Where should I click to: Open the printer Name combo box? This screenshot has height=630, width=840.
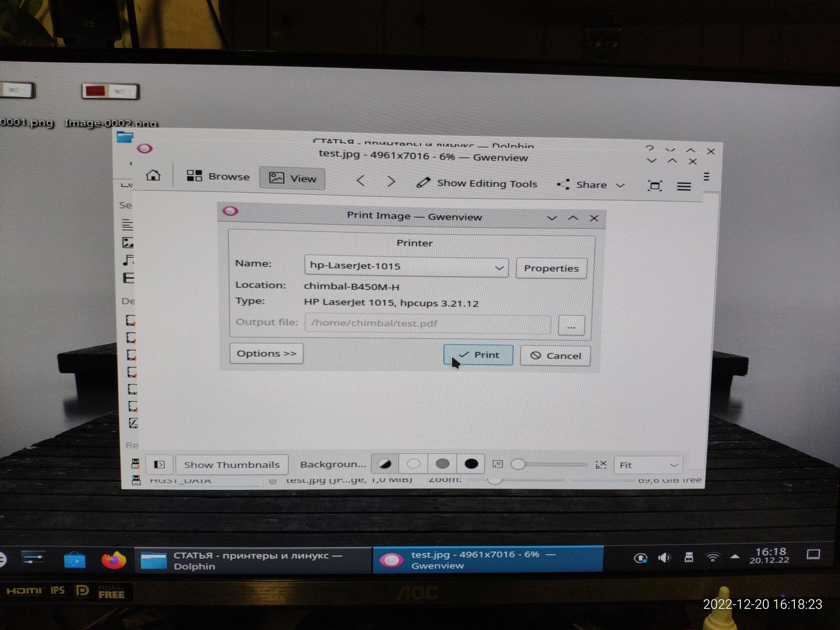pos(406,266)
